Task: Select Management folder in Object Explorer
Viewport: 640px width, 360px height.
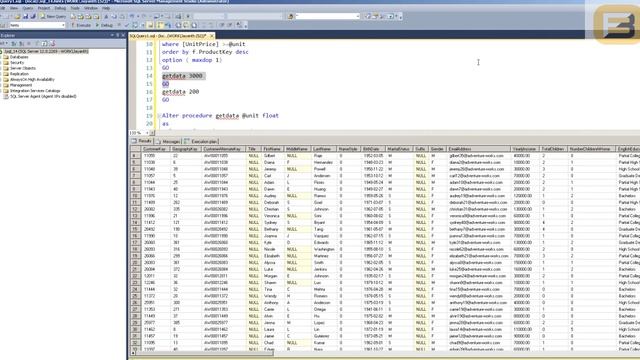Action: click(x=21, y=85)
